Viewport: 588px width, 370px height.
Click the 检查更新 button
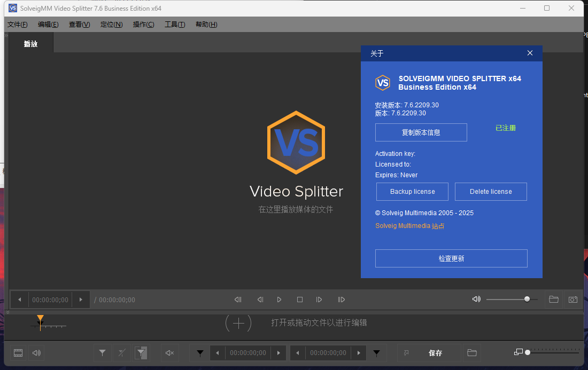[451, 258]
